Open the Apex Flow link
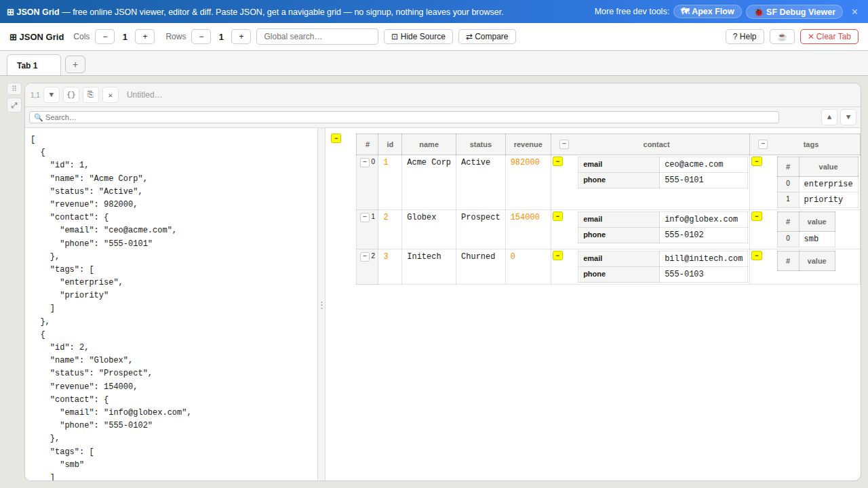 [707, 12]
